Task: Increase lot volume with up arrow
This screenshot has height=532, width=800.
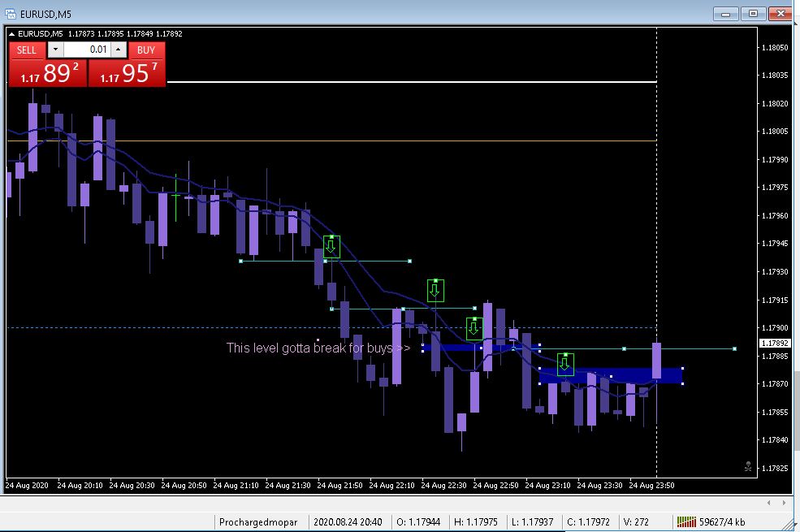Action: tap(119, 50)
